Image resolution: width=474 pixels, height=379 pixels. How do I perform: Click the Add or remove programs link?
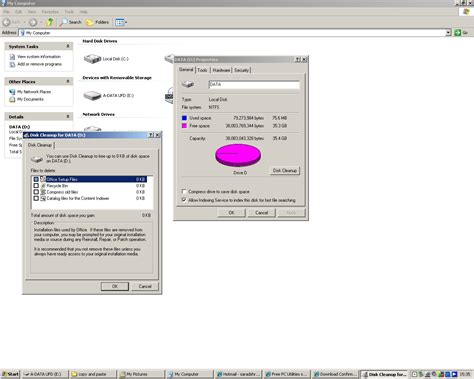tap(39, 64)
